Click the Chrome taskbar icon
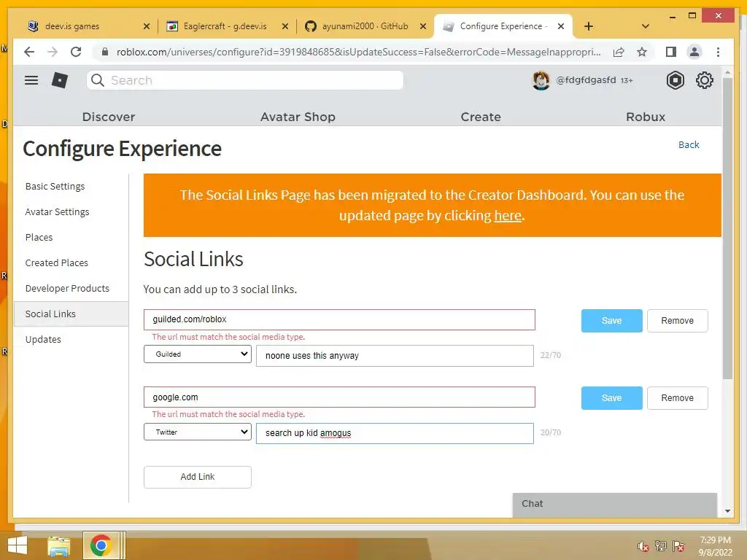Screen dimensions: 747x560 pos(101,545)
